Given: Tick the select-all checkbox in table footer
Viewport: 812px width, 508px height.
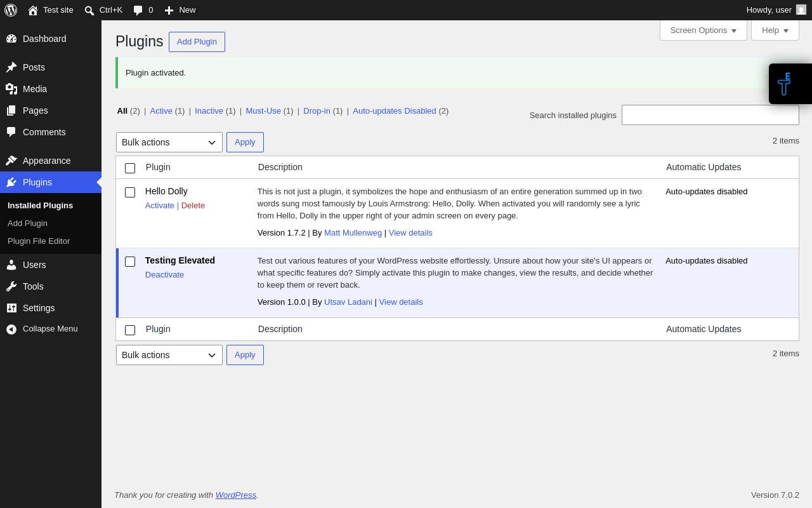Looking at the screenshot, I should [x=130, y=330].
